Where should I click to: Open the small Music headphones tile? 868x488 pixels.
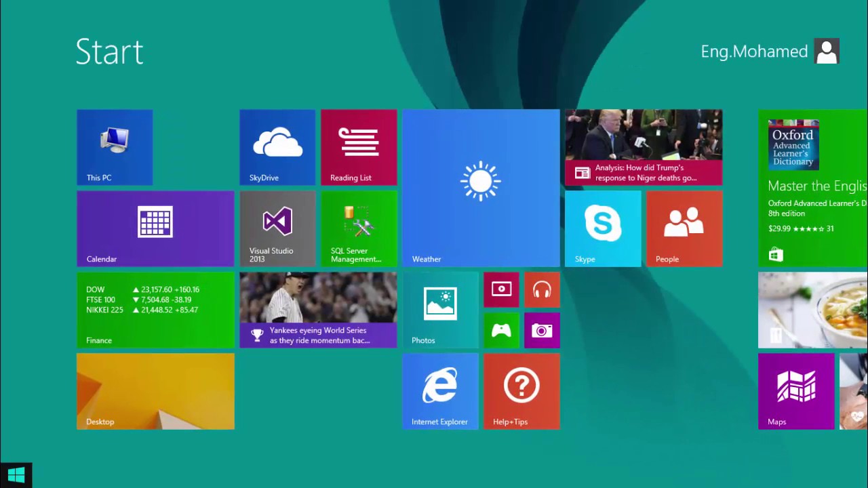[542, 289]
